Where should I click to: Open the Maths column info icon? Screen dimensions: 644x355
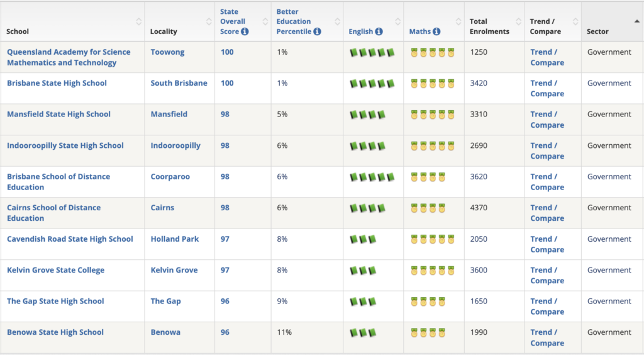pos(436,31)
